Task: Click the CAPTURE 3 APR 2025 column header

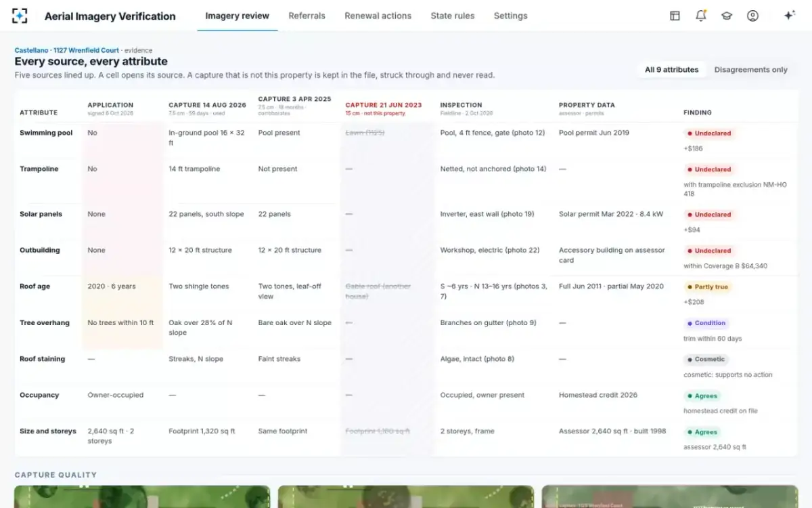Action: (294, 99)
